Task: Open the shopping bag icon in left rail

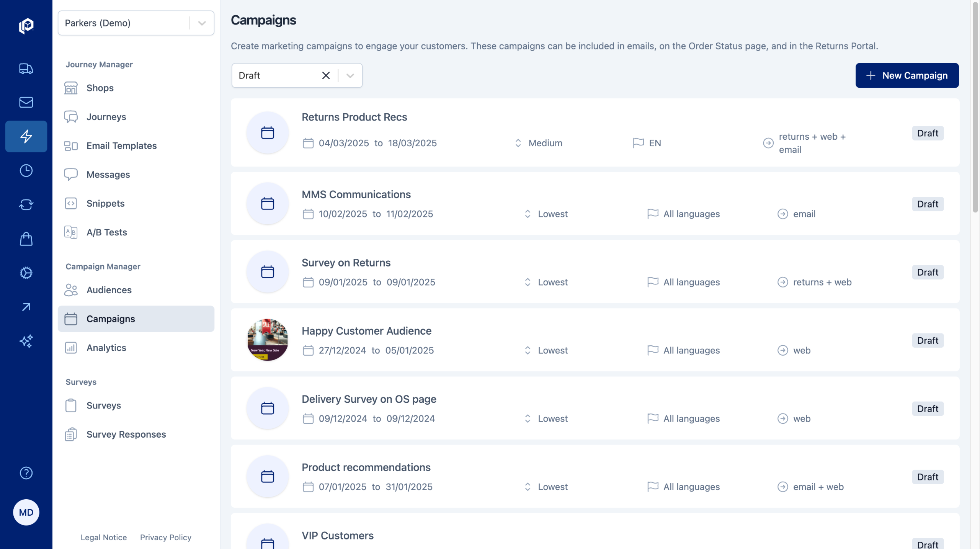Action: pyautogui.click(x=26, y=239)
